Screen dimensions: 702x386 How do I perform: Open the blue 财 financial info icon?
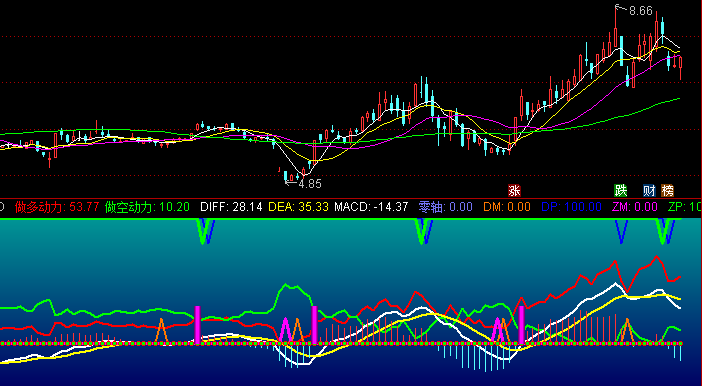click(649, 191)
